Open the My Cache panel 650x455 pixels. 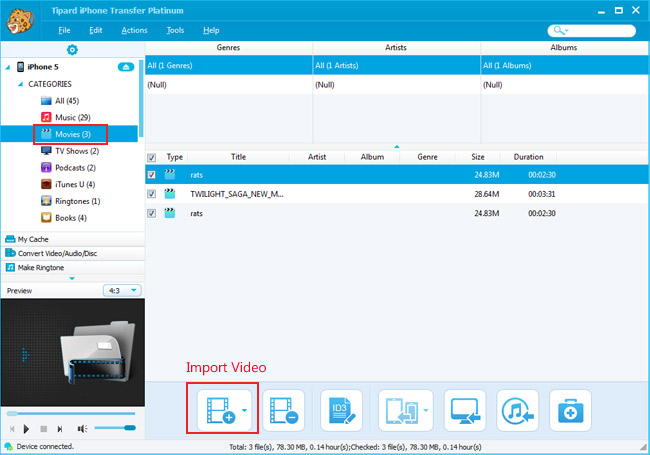tap(73, 239)
